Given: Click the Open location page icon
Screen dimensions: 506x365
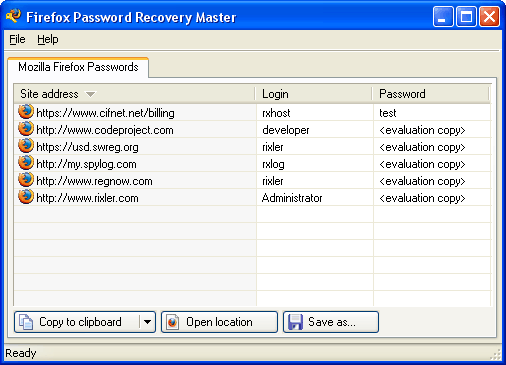Looking at the screenshot, I should click(173, 322).
